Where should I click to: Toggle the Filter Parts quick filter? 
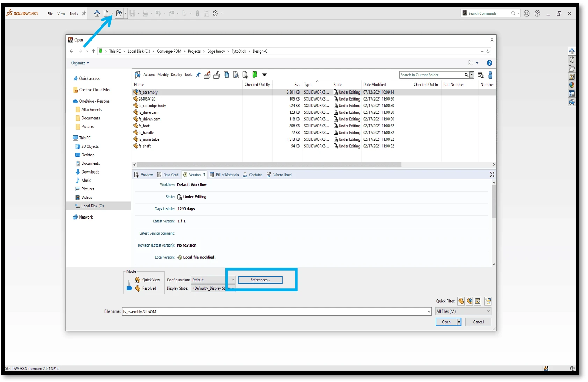point(461,301)
